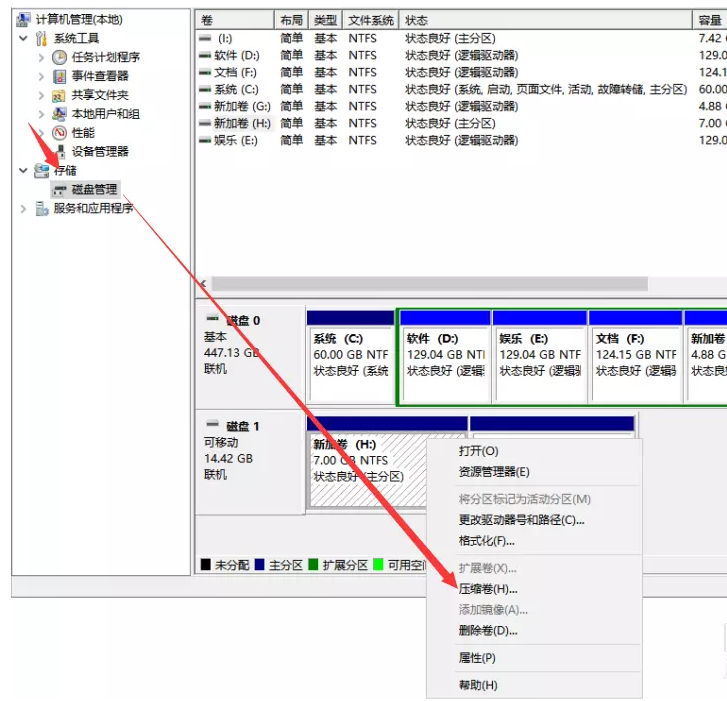Image resolution: width=727 pixels, height=701 pixels.
Task: Click the 存储 storage icon
Action: click(x=41, y=171)
